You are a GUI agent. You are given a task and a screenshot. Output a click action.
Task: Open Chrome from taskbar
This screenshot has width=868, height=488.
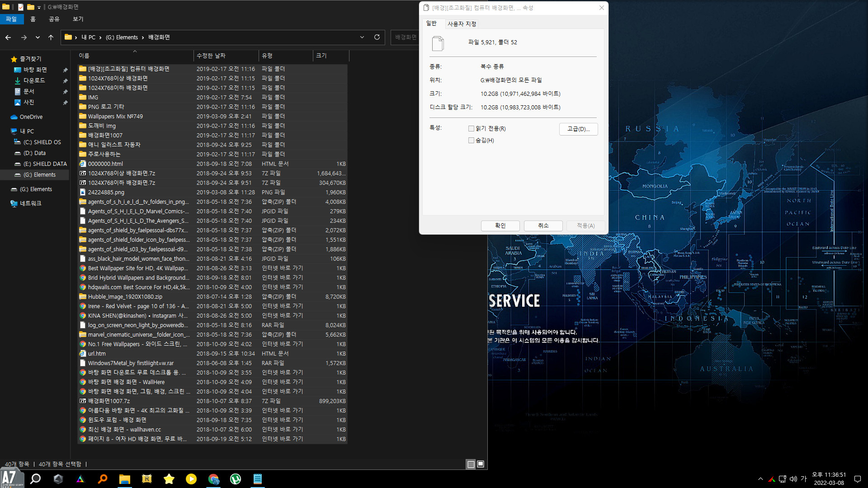pos(213,479)
